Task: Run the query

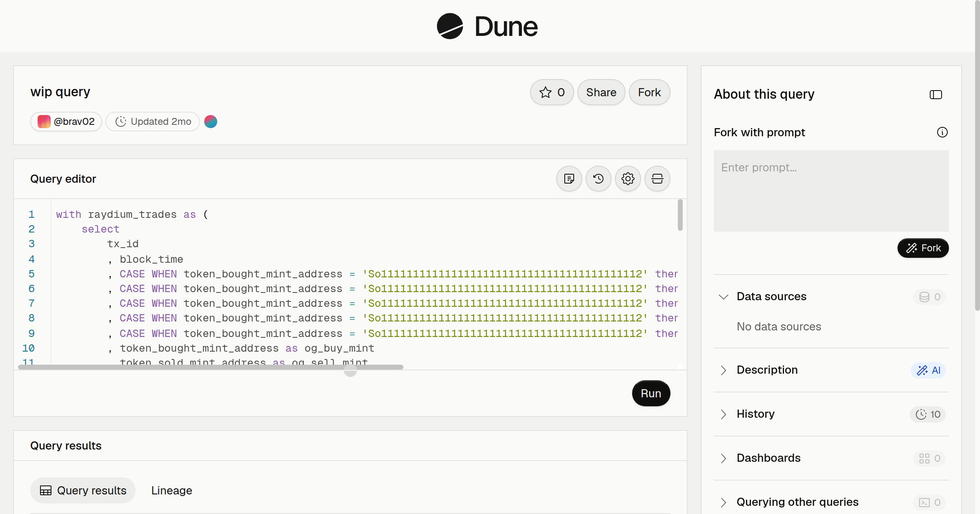Action: coord(651,393)
